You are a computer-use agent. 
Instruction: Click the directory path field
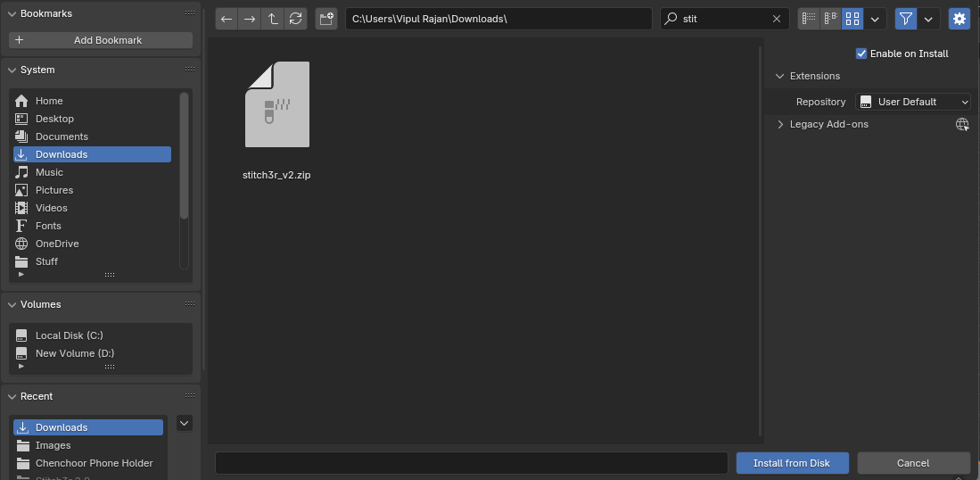point(498,19)
